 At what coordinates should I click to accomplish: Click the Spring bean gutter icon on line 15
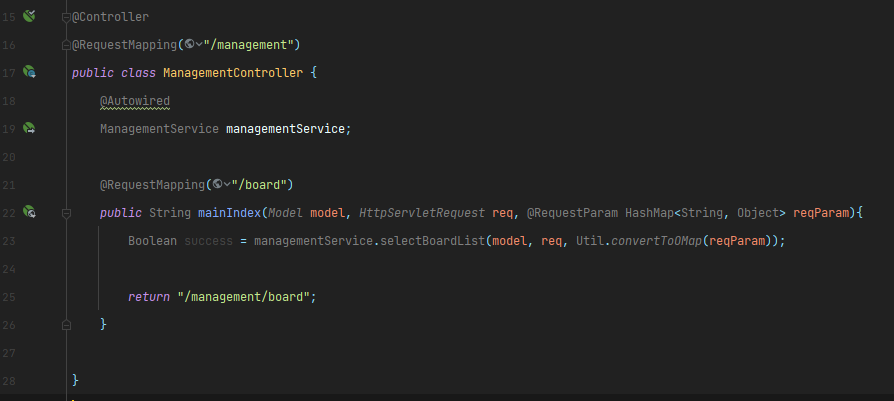coord(29,15)
